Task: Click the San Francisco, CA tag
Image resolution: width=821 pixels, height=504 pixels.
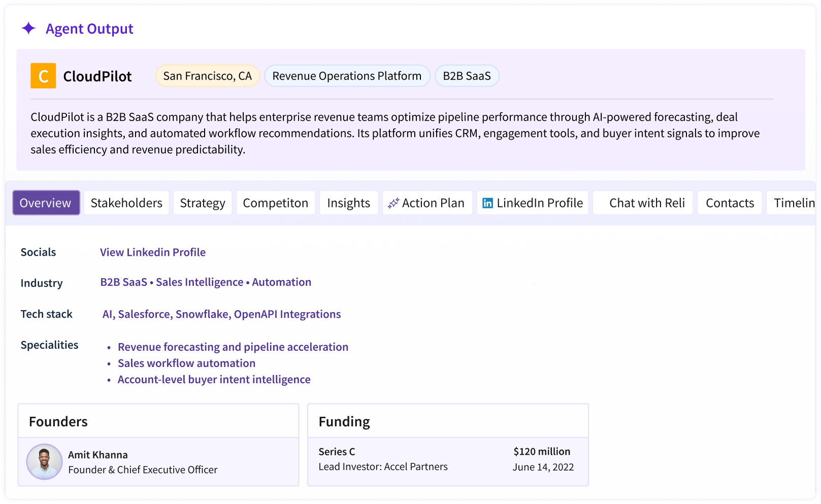Action: coord(208,76)
